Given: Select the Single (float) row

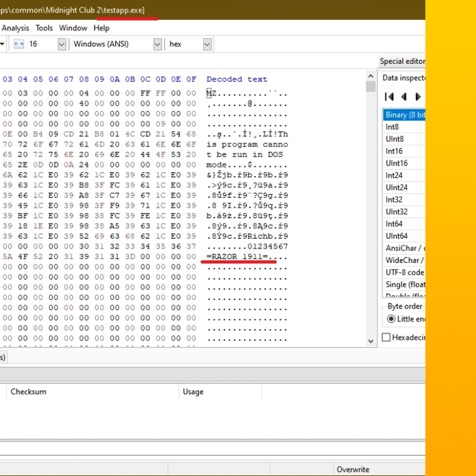Looking at the screenshot, I should [404, 284].
